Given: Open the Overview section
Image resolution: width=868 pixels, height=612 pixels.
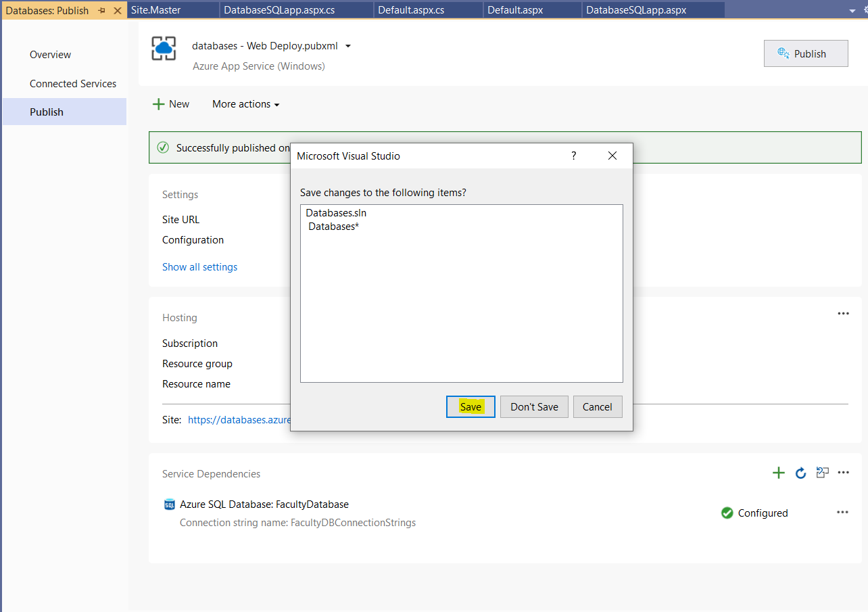Looking at the screenshot, I should point(50,55).
